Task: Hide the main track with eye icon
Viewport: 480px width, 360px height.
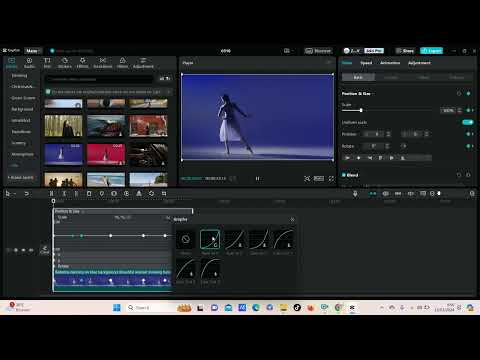Action: tap(23, 250)
